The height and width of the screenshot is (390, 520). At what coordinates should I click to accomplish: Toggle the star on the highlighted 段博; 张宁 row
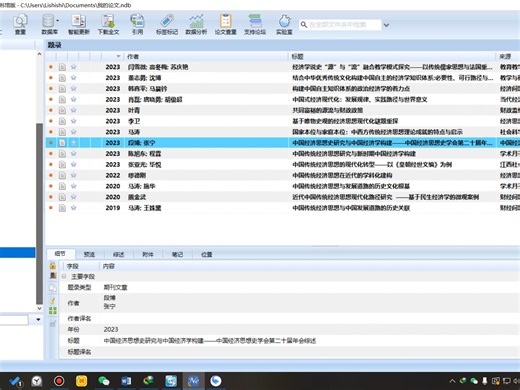coord(74,143)
